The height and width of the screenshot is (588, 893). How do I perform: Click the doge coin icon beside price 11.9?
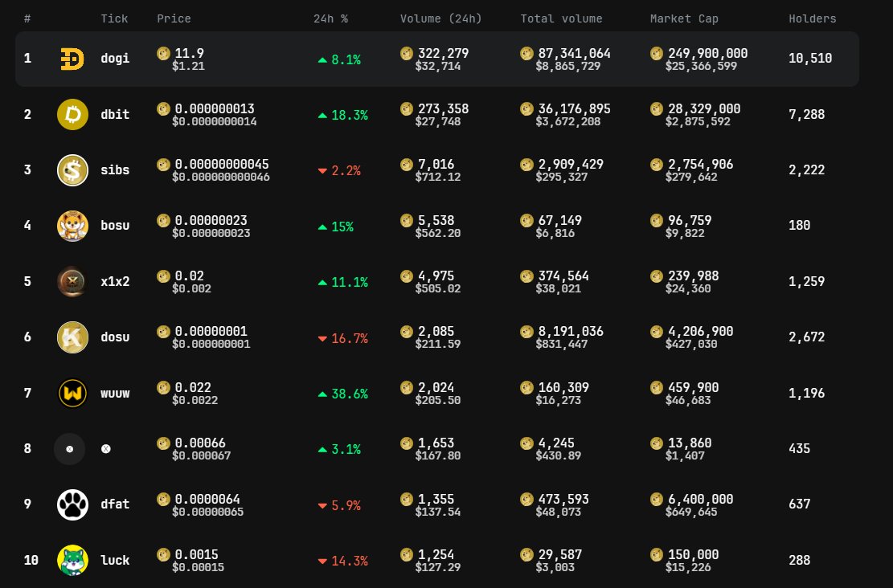[x=163, y=54]
